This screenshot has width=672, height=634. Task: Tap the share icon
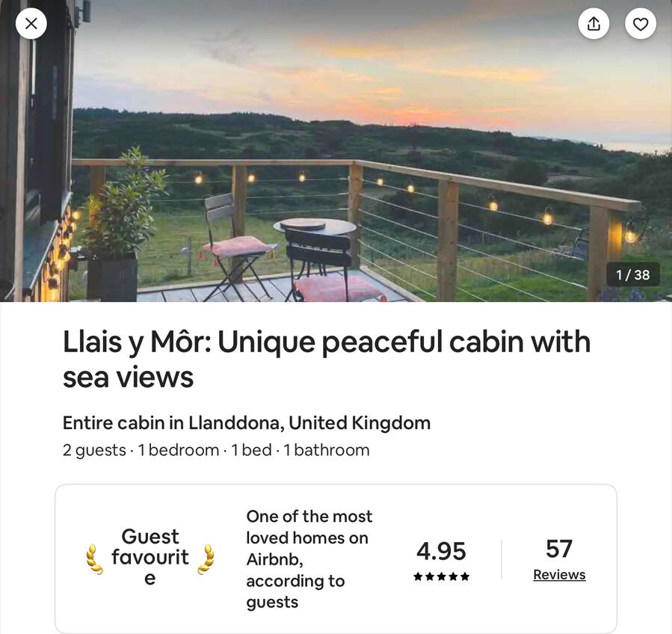point(594,24)
